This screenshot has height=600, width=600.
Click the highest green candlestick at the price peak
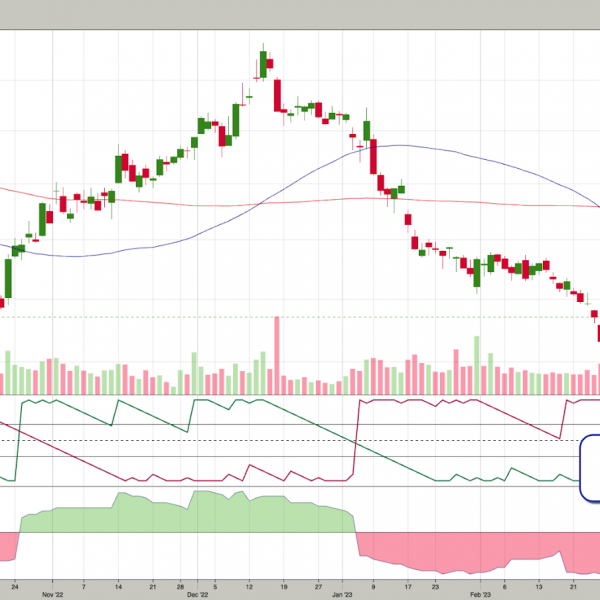[263, 64]
